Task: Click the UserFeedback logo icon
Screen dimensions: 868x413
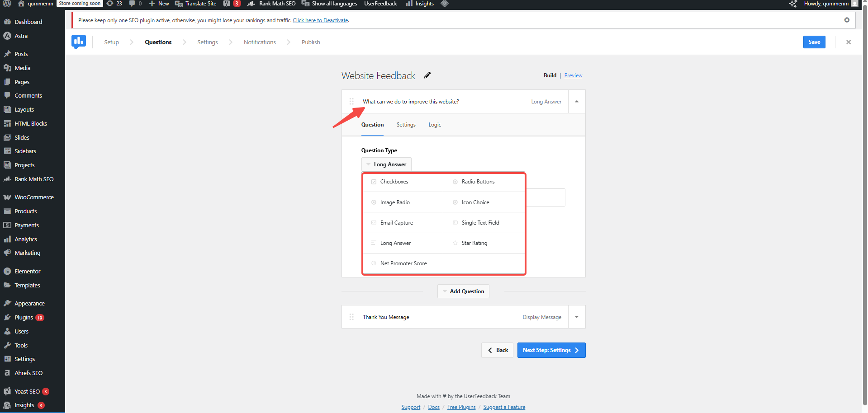Action: coord(79,42)
